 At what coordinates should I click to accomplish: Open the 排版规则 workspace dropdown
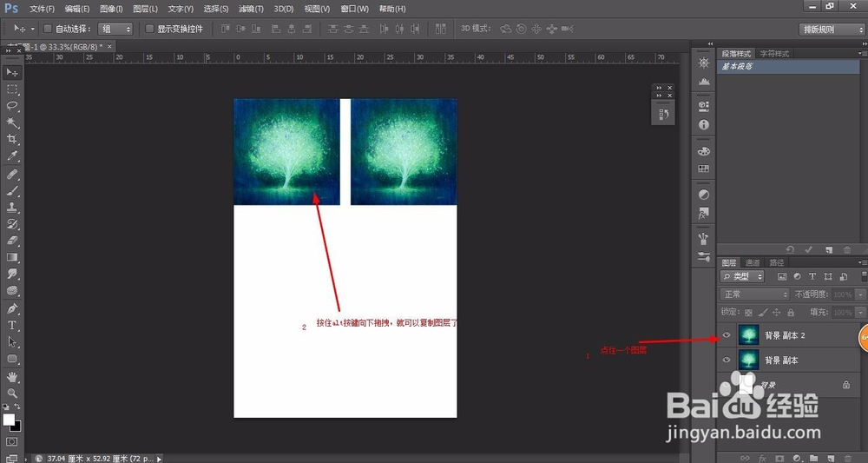click(831, 30)
